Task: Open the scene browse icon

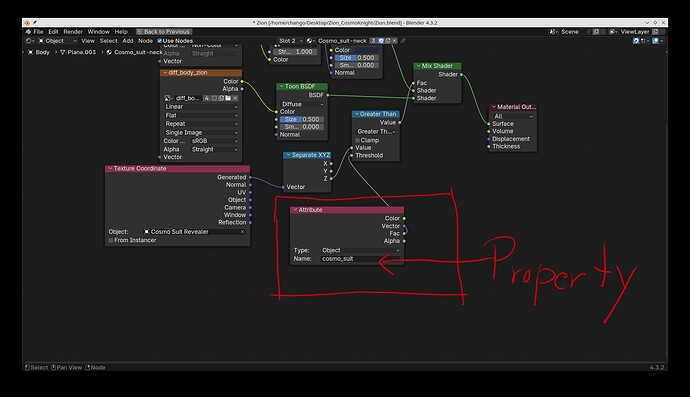Action: point(553,32)
